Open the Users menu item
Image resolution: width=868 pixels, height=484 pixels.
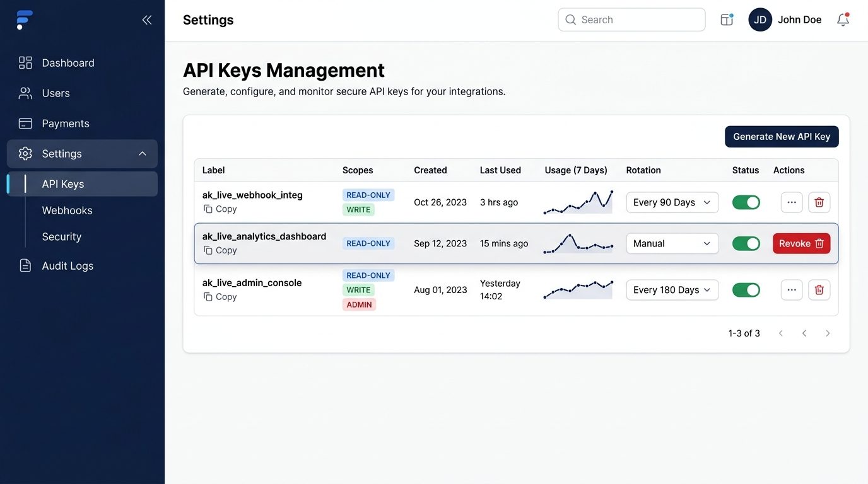82,93
